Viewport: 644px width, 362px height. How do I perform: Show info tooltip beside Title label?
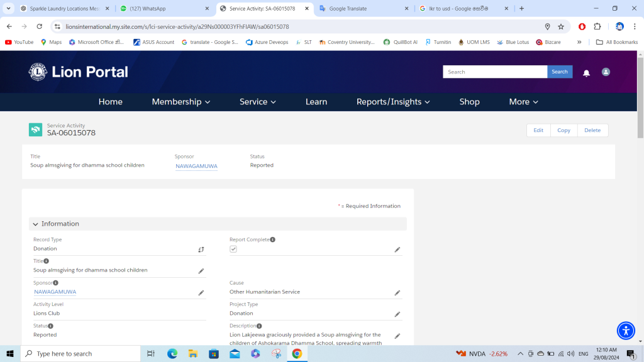(47, 261)
